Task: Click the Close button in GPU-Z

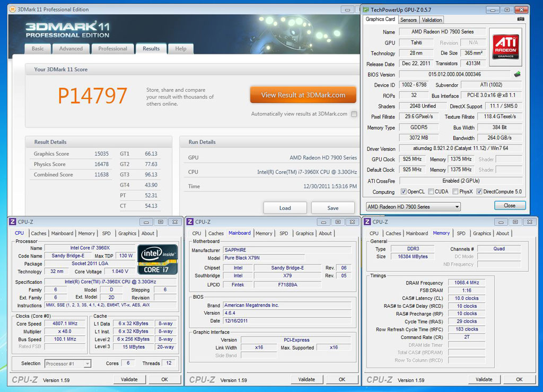Action: (510, 206)
